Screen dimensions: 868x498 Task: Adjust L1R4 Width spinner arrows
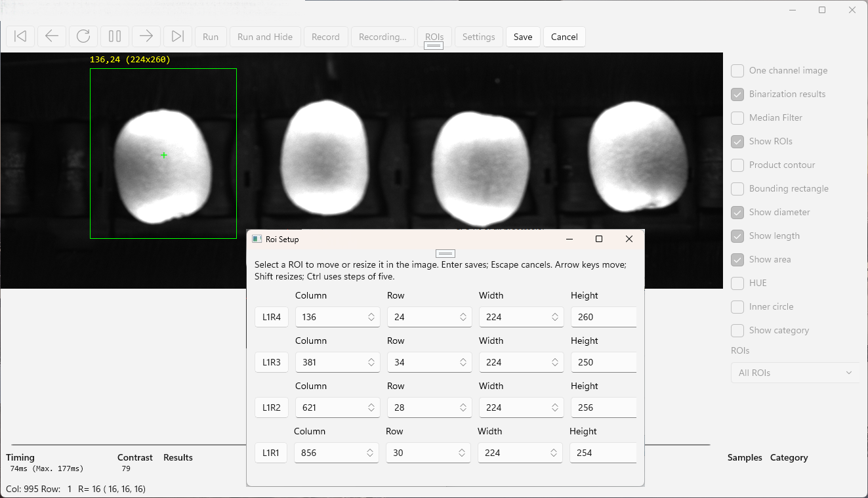555,317
